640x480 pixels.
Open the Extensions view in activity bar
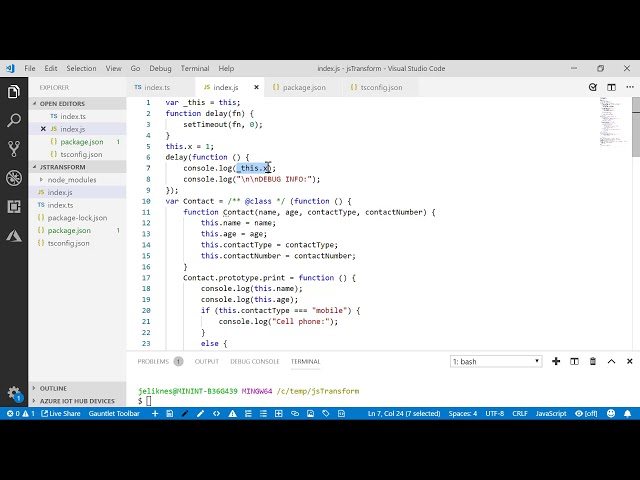pos(13,207)
